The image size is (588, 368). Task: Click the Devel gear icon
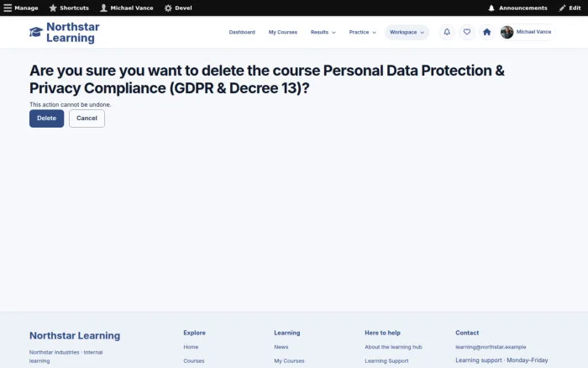coord(168,8)
